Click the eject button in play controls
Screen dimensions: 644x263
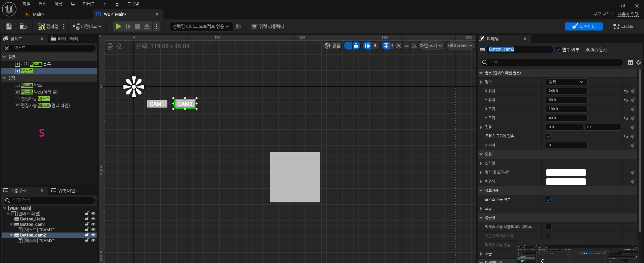pyautogui.click(x=147, y=26)
